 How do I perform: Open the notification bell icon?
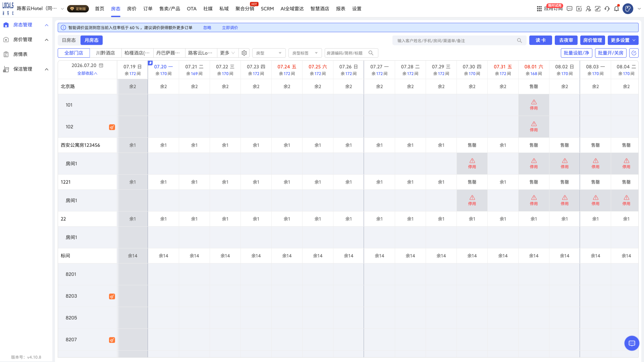616,9
